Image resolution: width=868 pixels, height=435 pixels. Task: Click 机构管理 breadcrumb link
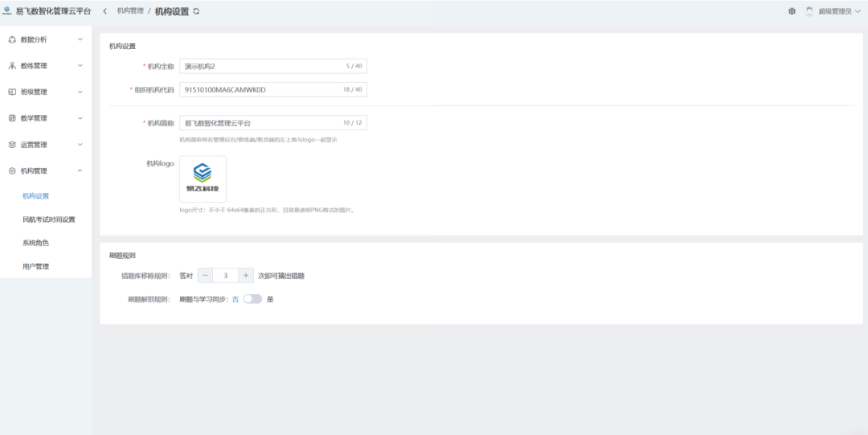tap(130, 10)
